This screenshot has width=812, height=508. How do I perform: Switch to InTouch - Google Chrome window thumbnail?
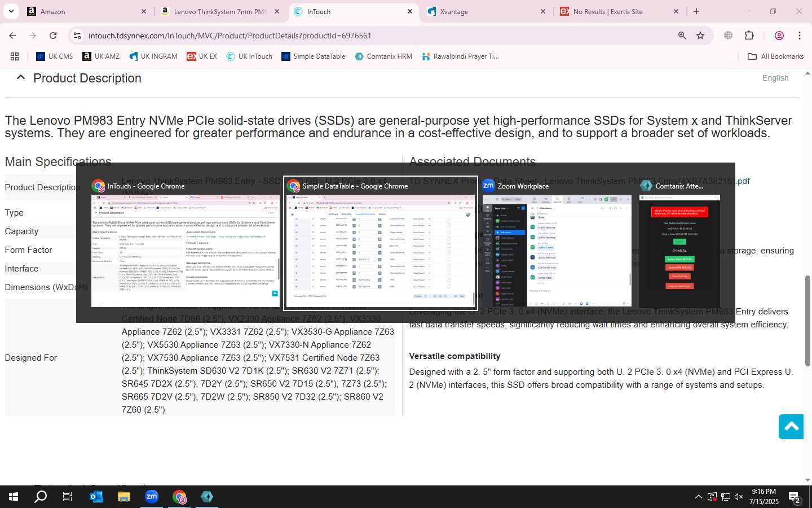186,244
